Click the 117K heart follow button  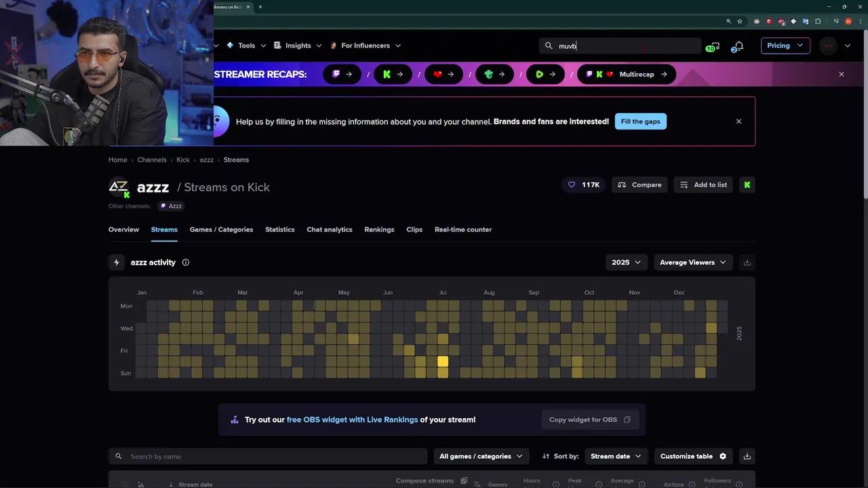[x=584, y=185]
